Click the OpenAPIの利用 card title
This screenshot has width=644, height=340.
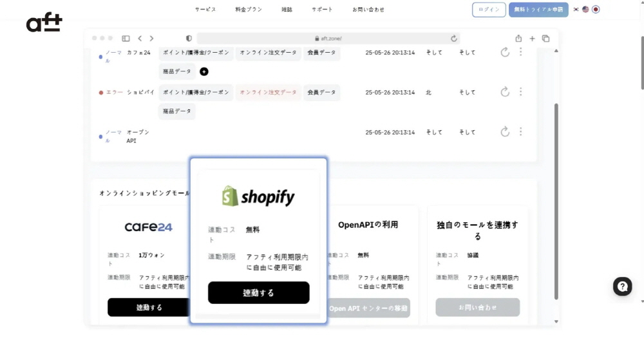[368, 225]
